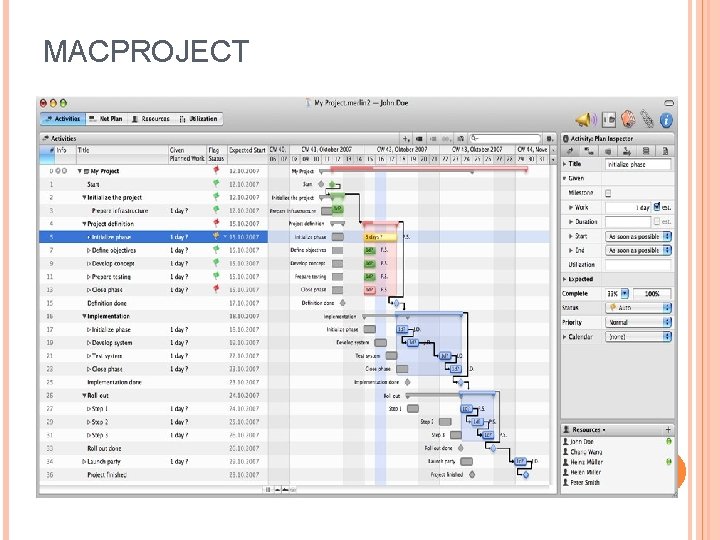Click the yellow Initialize phase Gantt bar
Image resolution: width=720 pixels, height=540 pixels.
coord(380,237)
